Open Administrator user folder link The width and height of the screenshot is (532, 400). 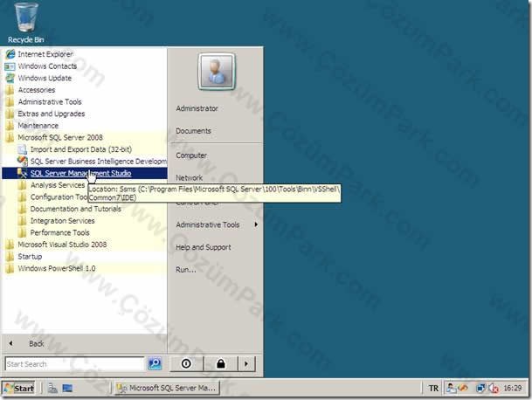(197, 108)
